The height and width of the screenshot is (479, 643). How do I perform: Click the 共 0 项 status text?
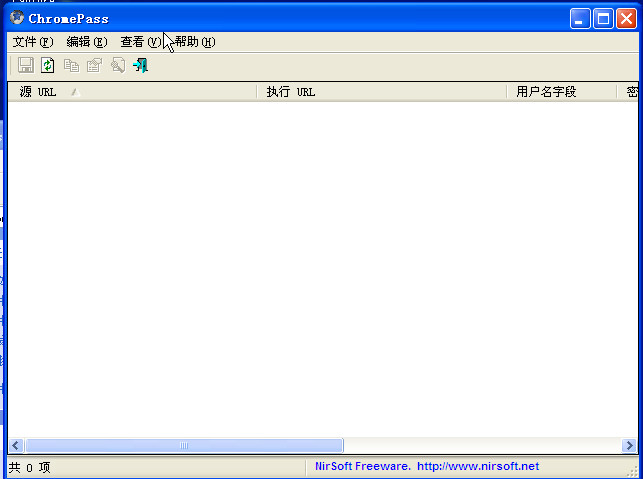[30, 467]
